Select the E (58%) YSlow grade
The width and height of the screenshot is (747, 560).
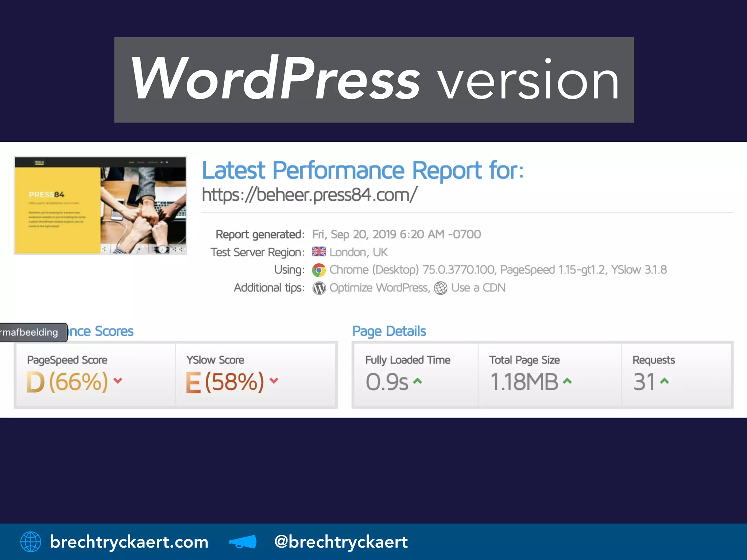225,382
